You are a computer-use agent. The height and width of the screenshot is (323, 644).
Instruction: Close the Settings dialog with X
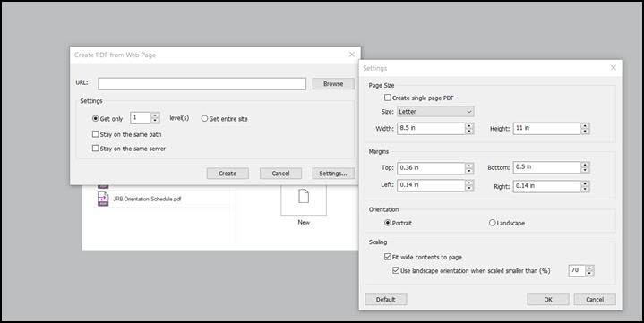click(614, 68)
